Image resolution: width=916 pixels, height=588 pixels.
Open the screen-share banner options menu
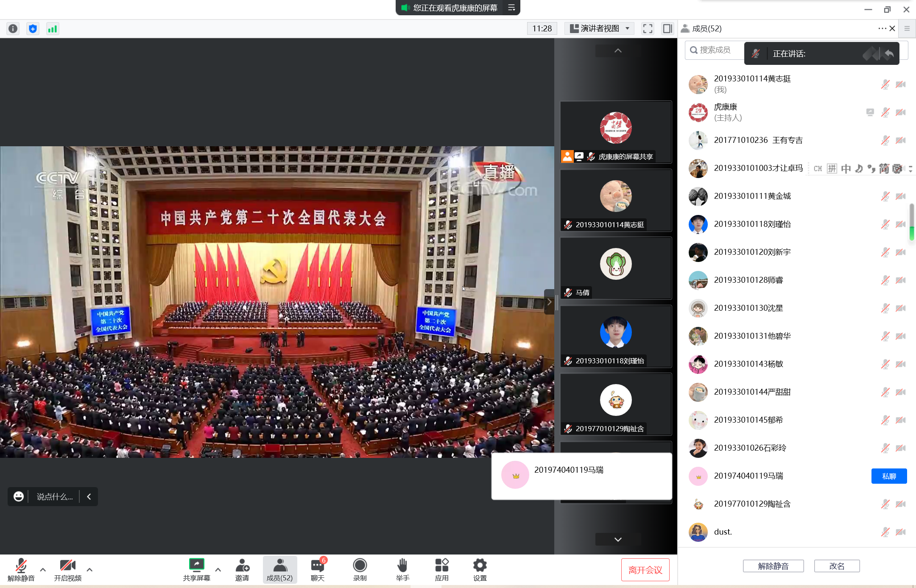(x=511, y=8)
